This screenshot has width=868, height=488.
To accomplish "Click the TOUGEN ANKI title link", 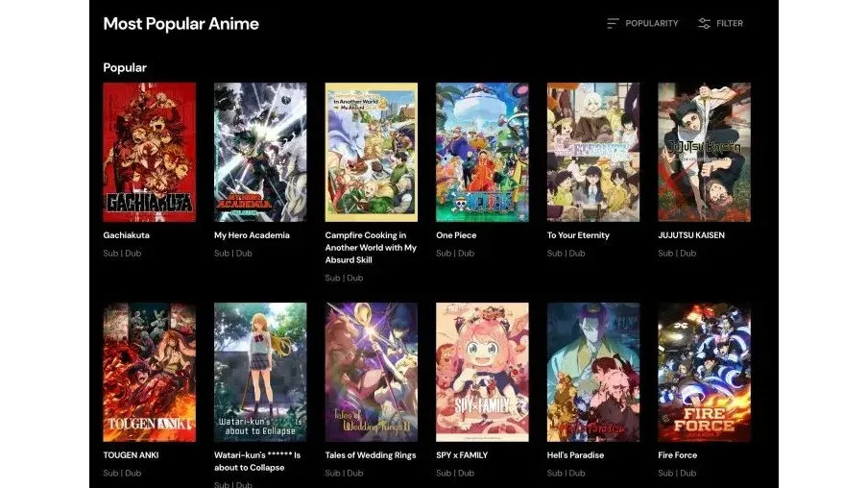I will pyautogui.click(x=131, y=455).
